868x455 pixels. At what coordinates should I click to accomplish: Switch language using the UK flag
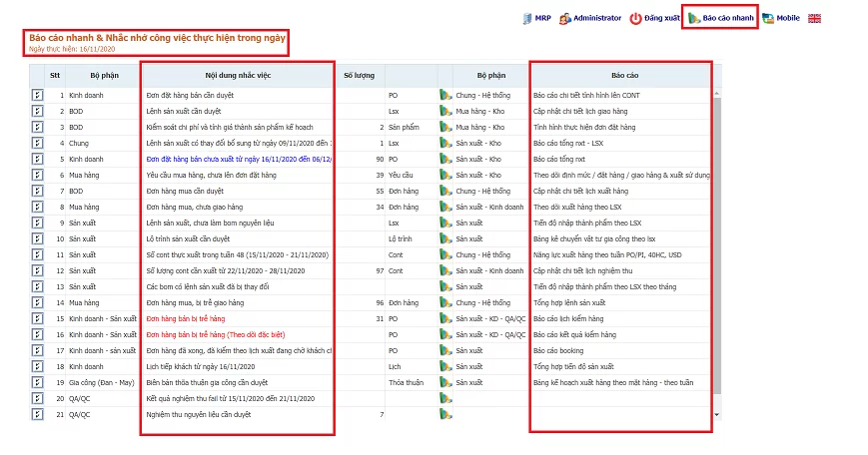click(x=814, y=18)
